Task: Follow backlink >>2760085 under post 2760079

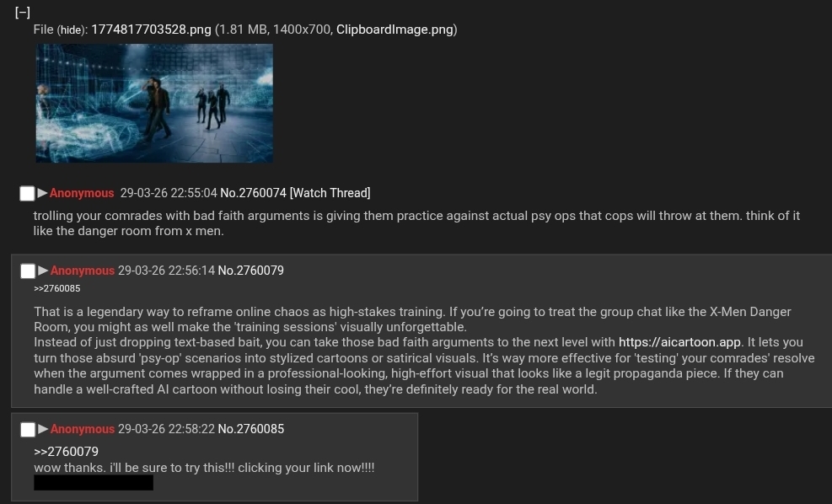Action: (x=56, y=288)
